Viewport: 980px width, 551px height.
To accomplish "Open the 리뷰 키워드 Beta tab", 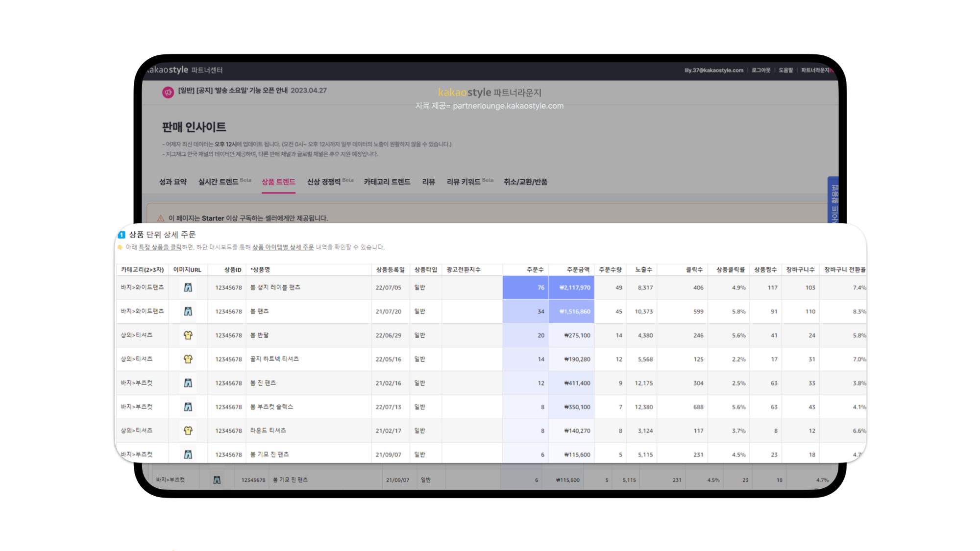I will [470, 182].
